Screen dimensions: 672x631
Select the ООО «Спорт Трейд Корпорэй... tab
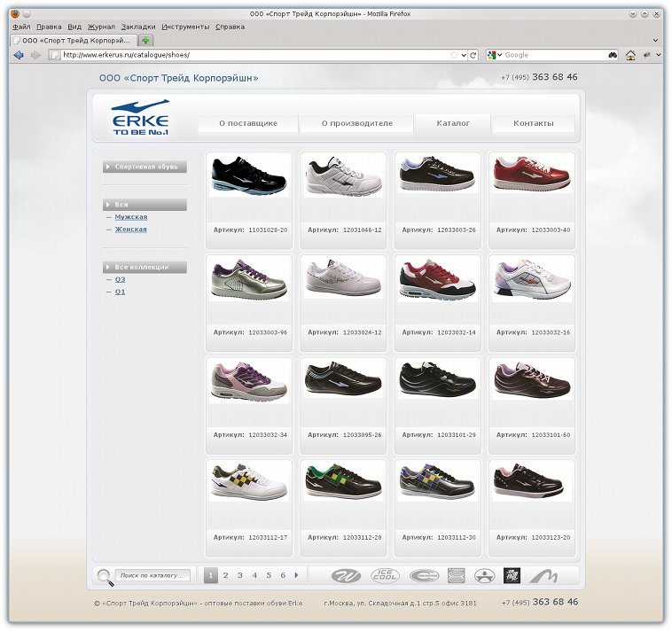pos(74,40)
